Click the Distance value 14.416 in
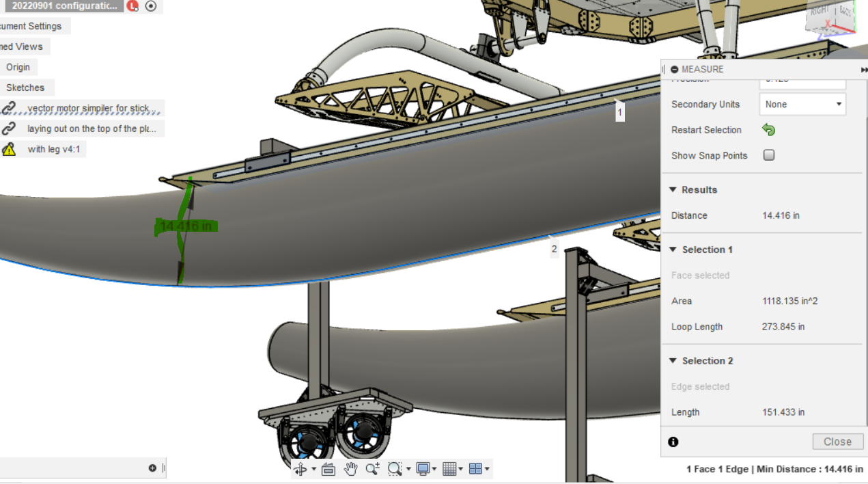 click(781, 215)
